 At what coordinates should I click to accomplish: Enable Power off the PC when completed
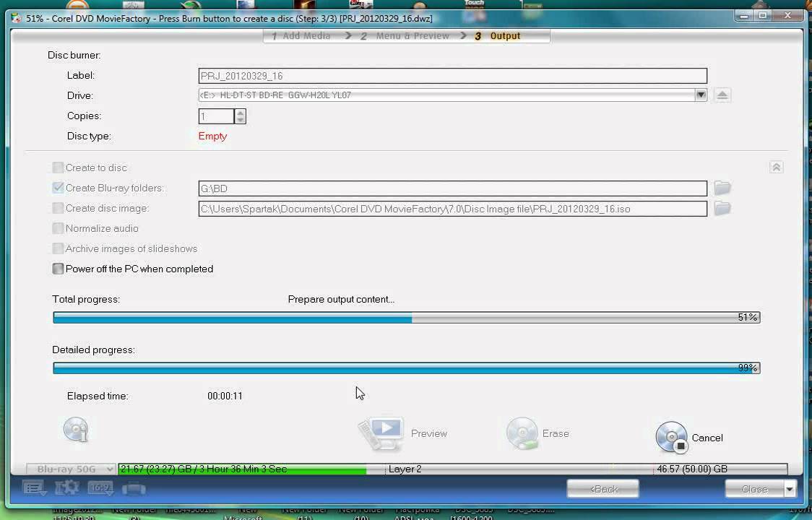[x=58, y=268]
